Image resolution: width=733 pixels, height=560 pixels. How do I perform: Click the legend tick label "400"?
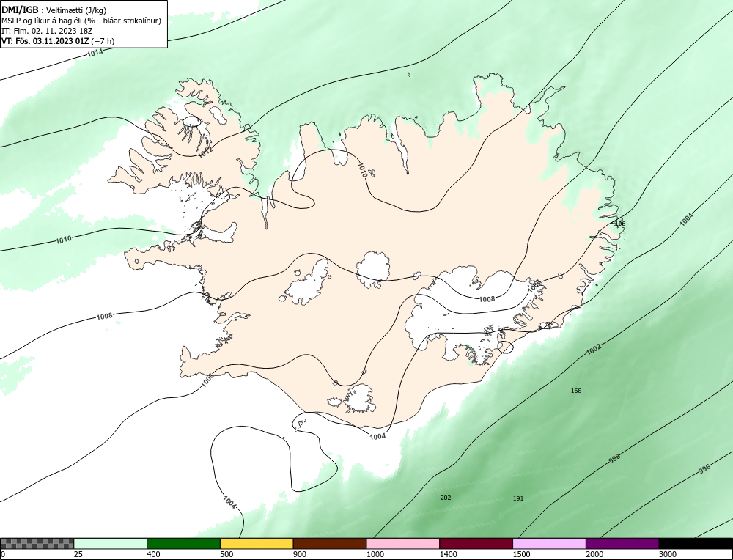(153, 554)
